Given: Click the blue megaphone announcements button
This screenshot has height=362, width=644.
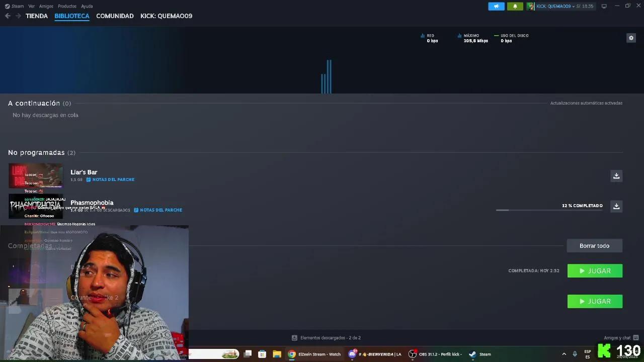Looking at the screenshot, I should coord(496,6).
